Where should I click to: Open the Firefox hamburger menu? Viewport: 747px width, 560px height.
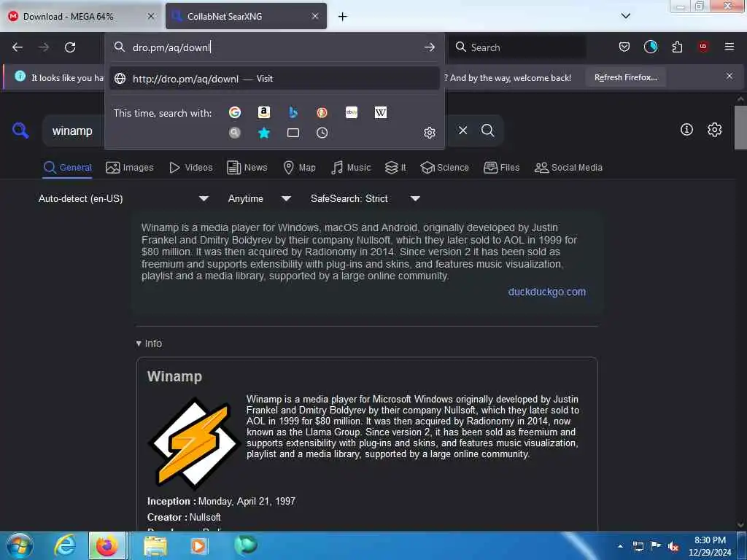(729, 47)
